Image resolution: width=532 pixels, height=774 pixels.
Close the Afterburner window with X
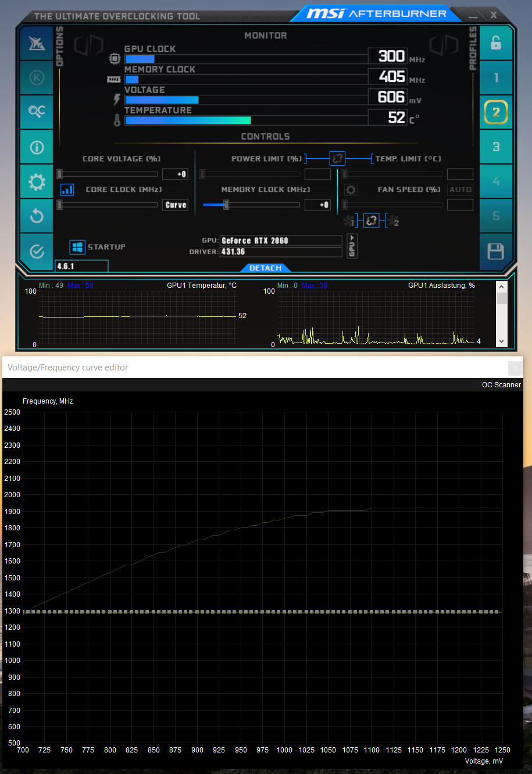pyautogui.click(x=494, y=15)
